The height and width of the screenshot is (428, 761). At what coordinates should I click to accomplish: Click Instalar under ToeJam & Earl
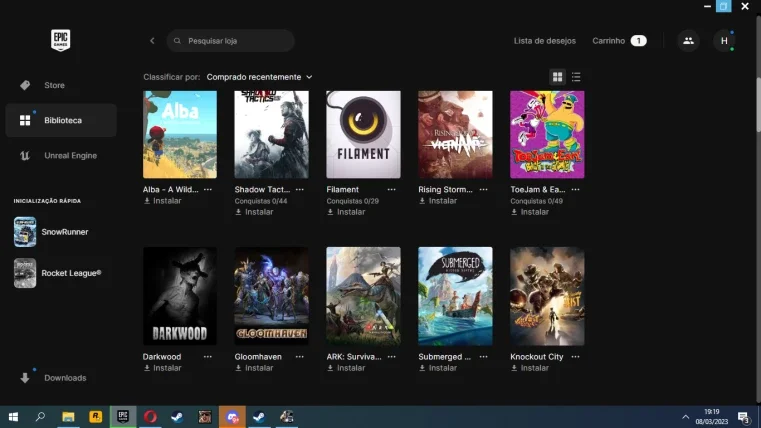(x=529, y=212)
